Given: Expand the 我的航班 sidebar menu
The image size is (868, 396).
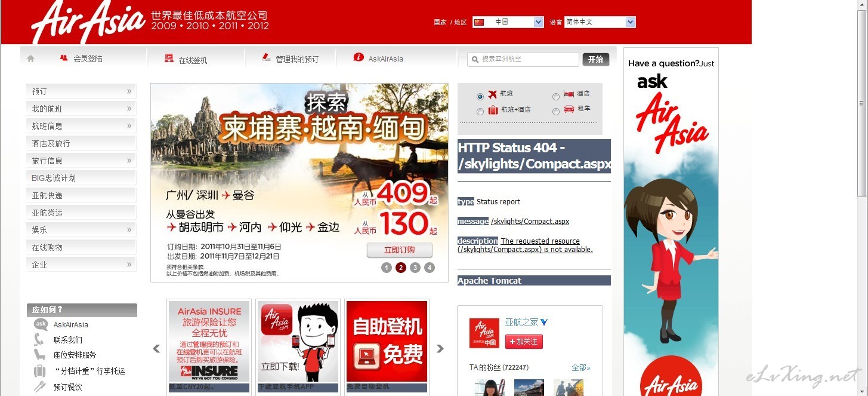Looking at the screenshot, I should click(x=81, y=109).
